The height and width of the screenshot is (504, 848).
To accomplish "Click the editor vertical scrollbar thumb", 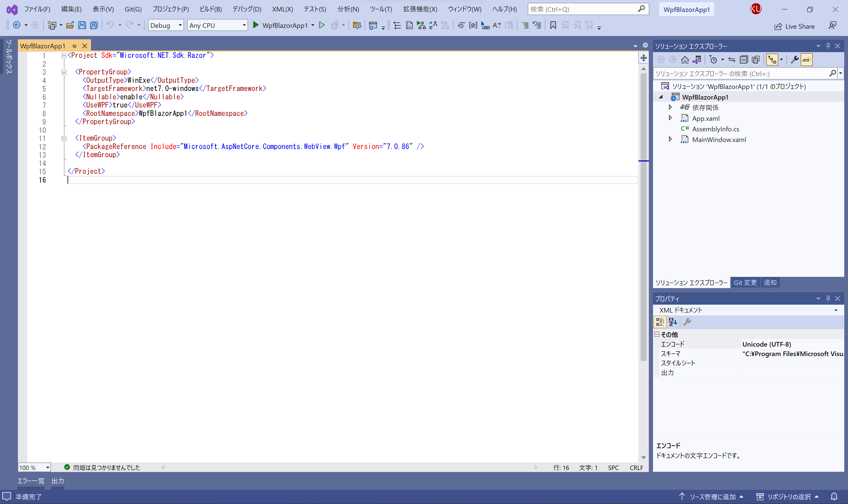I will click(644, 217).
